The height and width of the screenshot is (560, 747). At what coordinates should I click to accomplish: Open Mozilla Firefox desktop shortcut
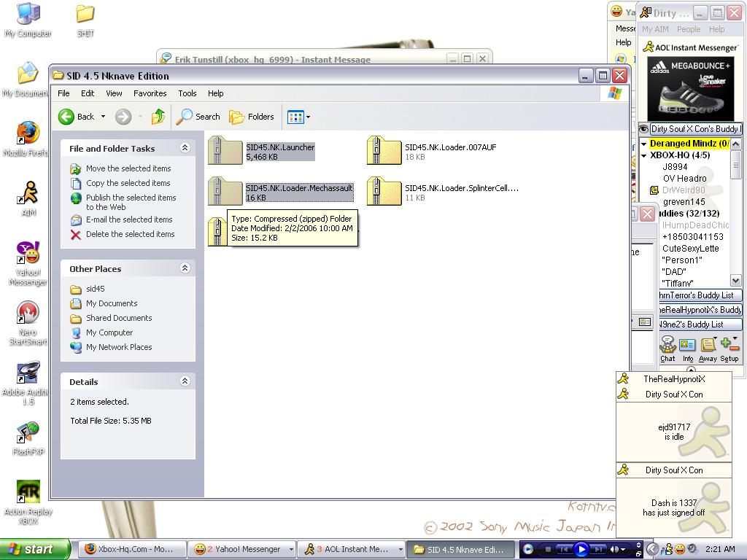pyautogui.click(x=27, y=139)
